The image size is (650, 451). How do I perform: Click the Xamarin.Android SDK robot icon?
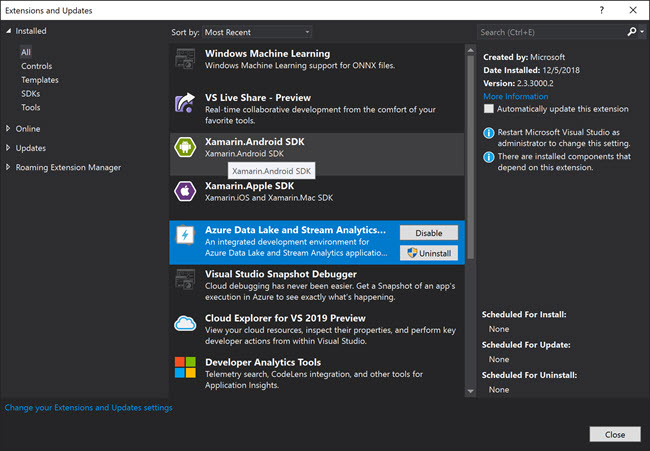pos(185,147)
